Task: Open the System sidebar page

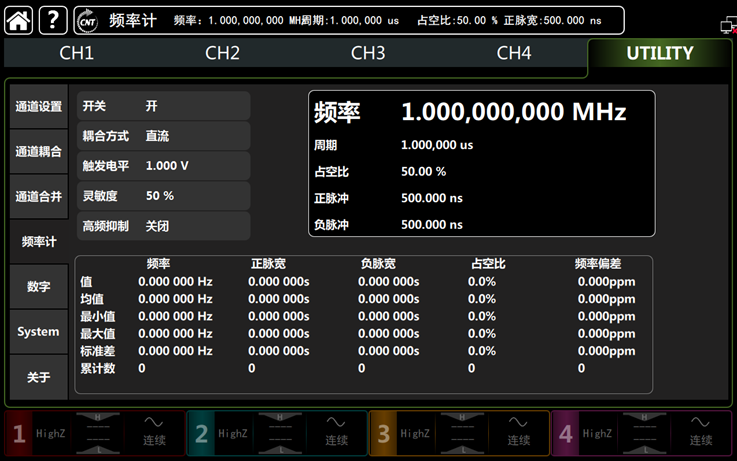Action: [x=38, y=331]
